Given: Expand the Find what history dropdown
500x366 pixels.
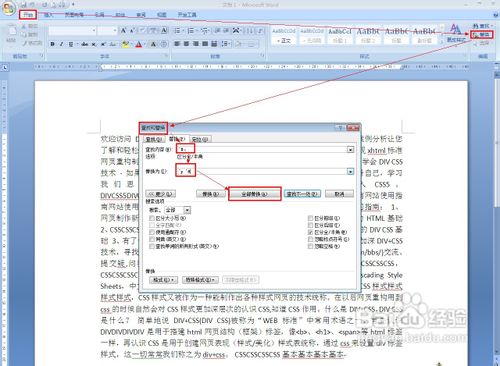Looking at the screenshot, I should click(x=350, y=150).
